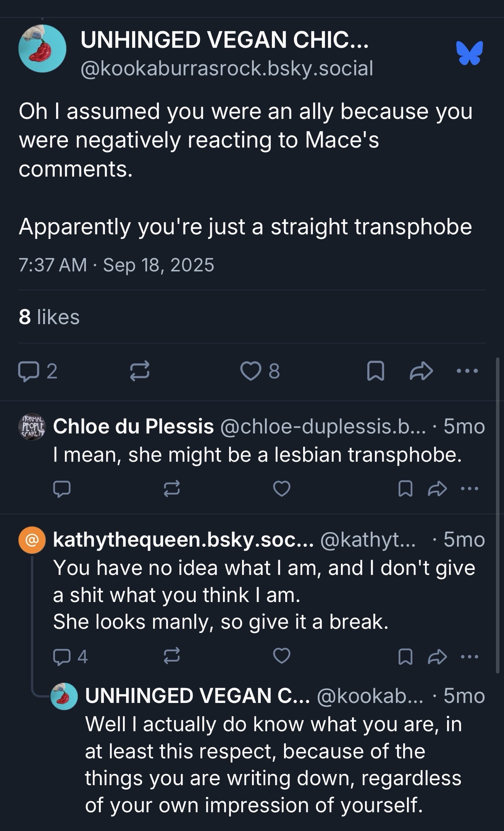Share Chloe du Plessis's comment
504x831 pixels.
[x=438, y=489]
